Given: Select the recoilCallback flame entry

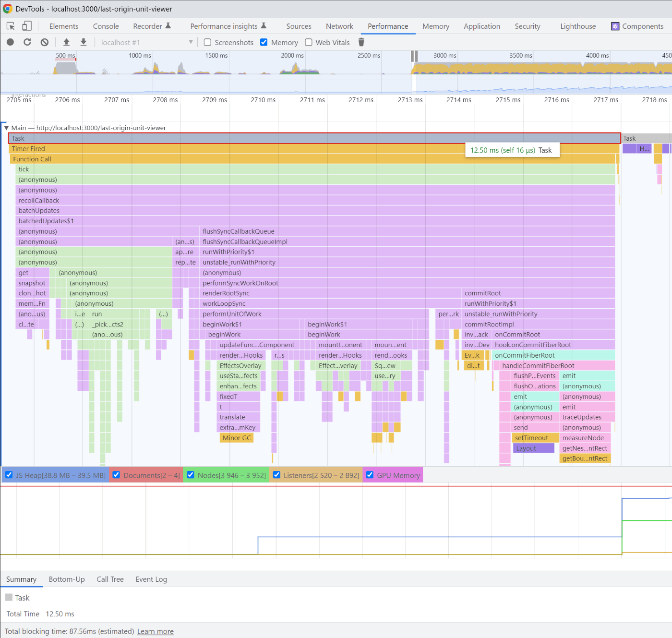Looking at the screenshot, I should point(315,200).
